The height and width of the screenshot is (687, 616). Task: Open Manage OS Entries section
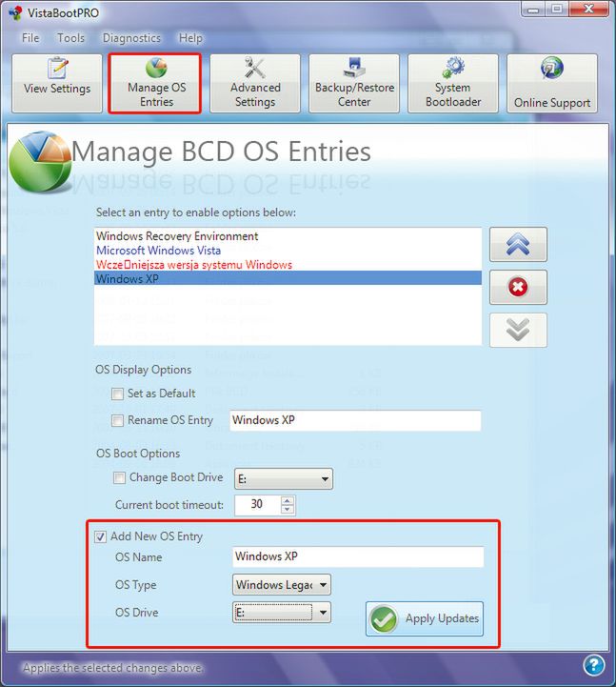(155, 83)
